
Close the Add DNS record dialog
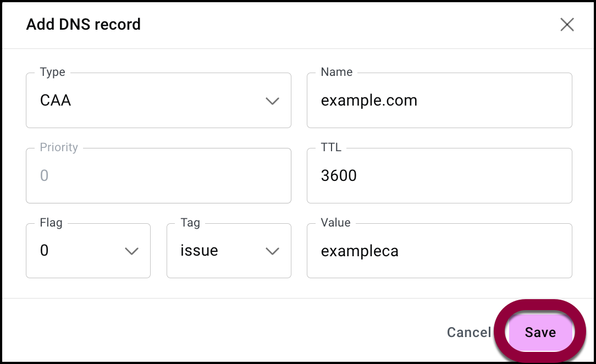click(567, 25)
